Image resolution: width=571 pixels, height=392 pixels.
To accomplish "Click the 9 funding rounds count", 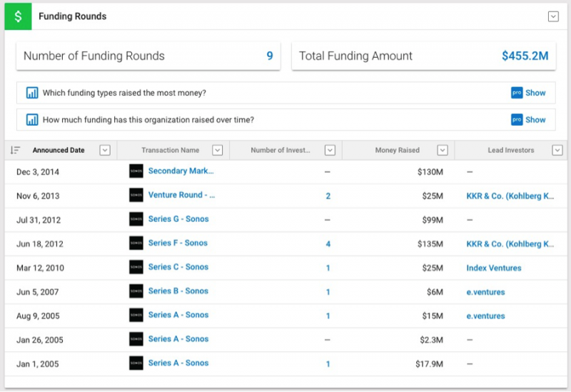I will (270, 56).
